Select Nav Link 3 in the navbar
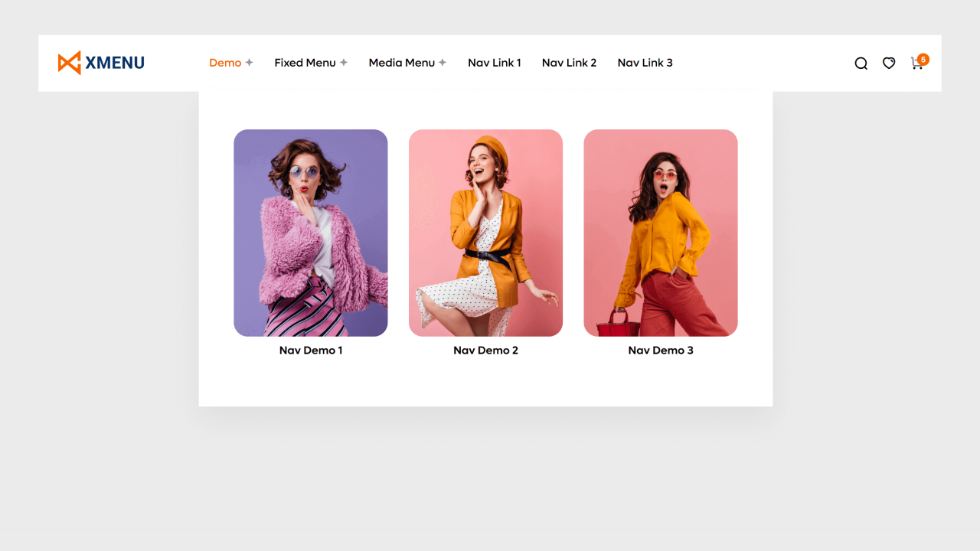This screenshot has height=551, width=980. tap(645, 63)
